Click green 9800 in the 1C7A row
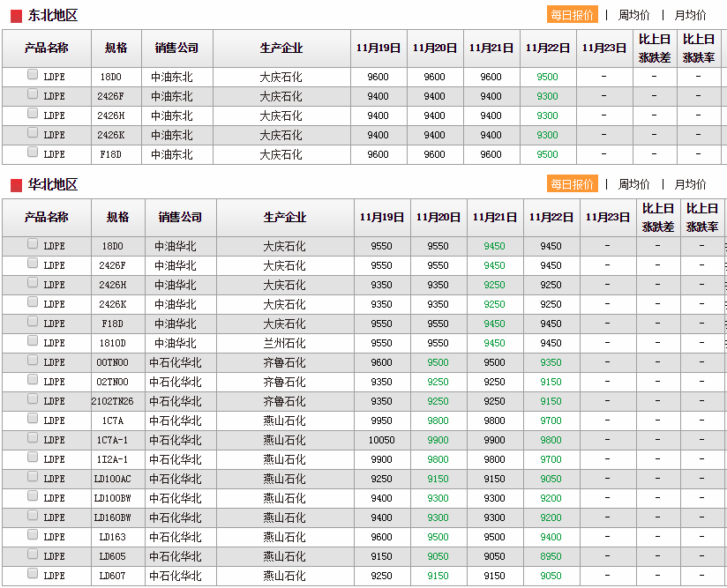This screenshot has height=588, width=727. [x=438, y=421]
